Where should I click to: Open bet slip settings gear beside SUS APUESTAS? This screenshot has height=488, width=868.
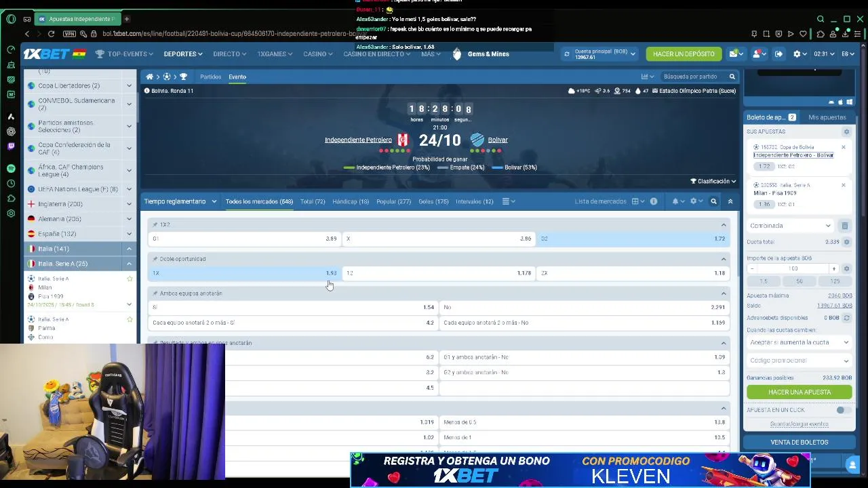pyautogui.click(x=846, y=131)
